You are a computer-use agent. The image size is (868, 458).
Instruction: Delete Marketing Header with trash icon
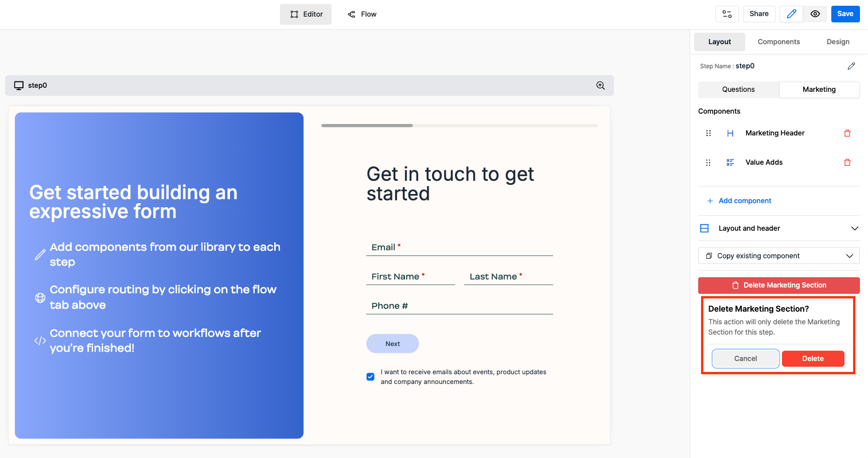pos(847,133)
